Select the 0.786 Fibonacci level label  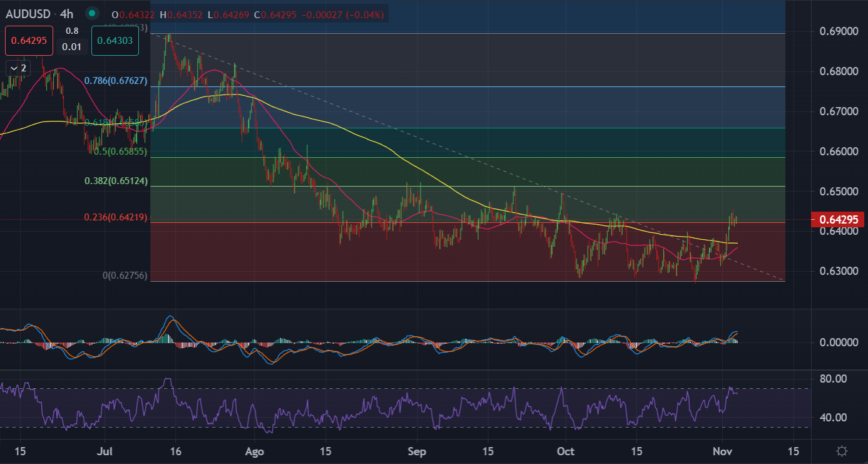point(115,80)
